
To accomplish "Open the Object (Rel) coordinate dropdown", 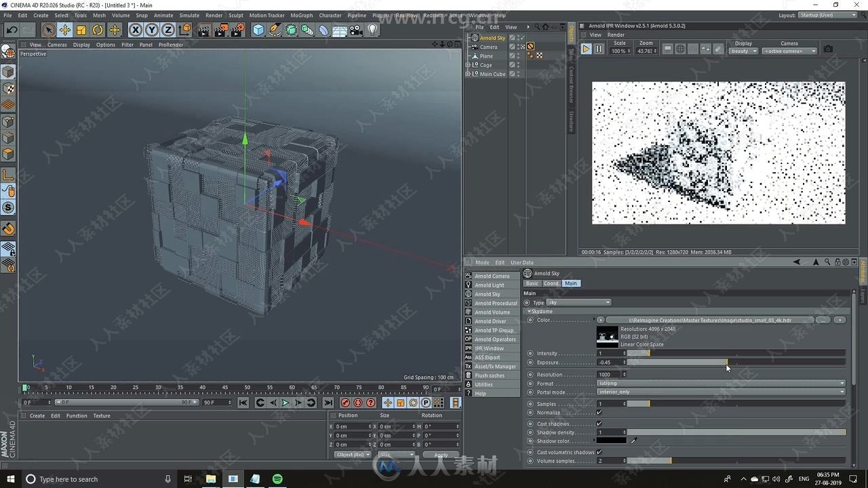I will 353,455.
